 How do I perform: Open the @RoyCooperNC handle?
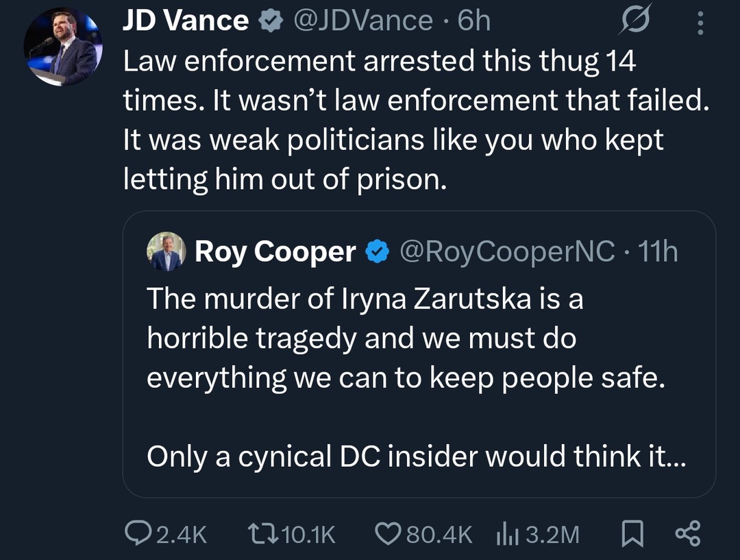click(x=506, y=252)
